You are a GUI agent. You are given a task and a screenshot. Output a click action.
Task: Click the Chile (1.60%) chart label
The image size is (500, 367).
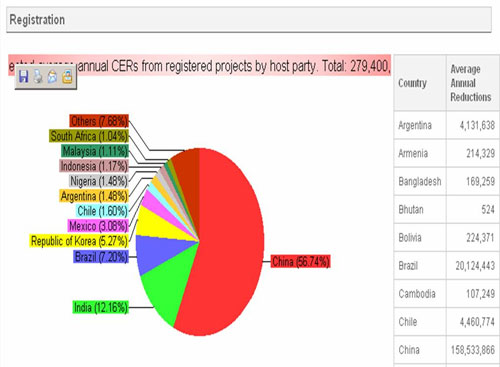click(x=102, y=211)
